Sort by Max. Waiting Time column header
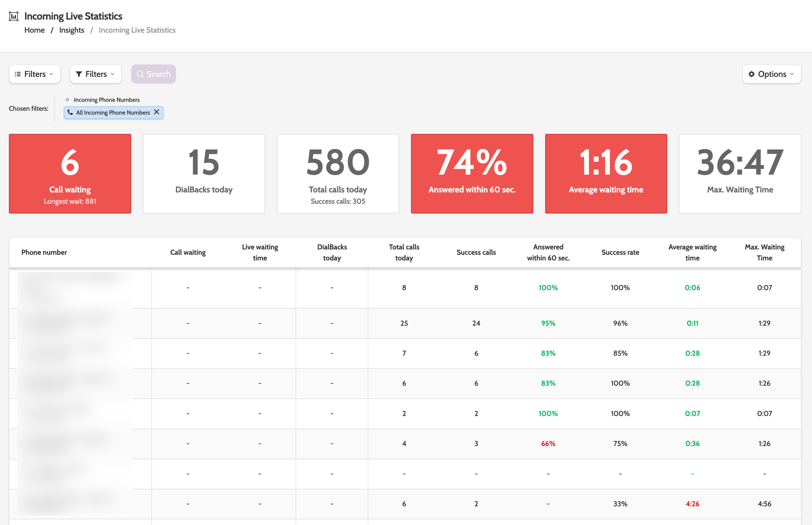Screen dimensions: 812x525 coord(764,252)
